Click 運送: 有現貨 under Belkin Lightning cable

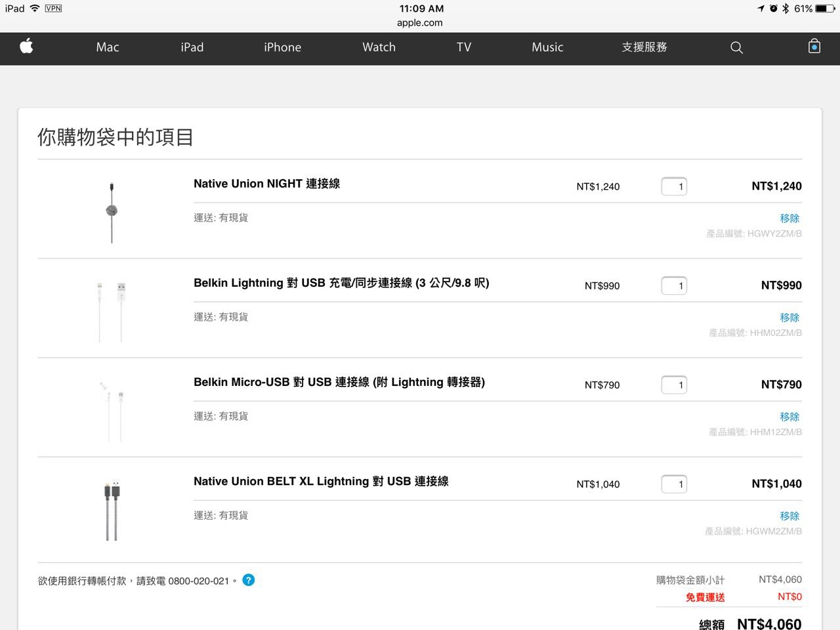(x=220, y=317)
